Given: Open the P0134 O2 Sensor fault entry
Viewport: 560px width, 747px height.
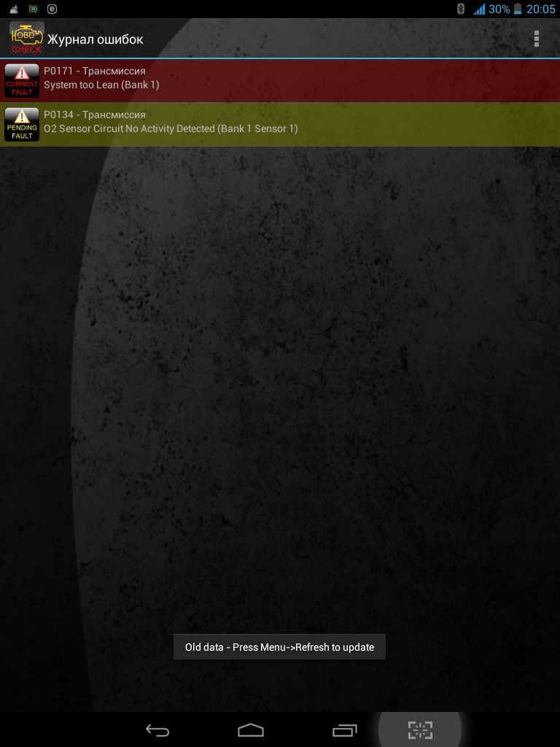Looking at the screenshot, I should tap(280, 124).
